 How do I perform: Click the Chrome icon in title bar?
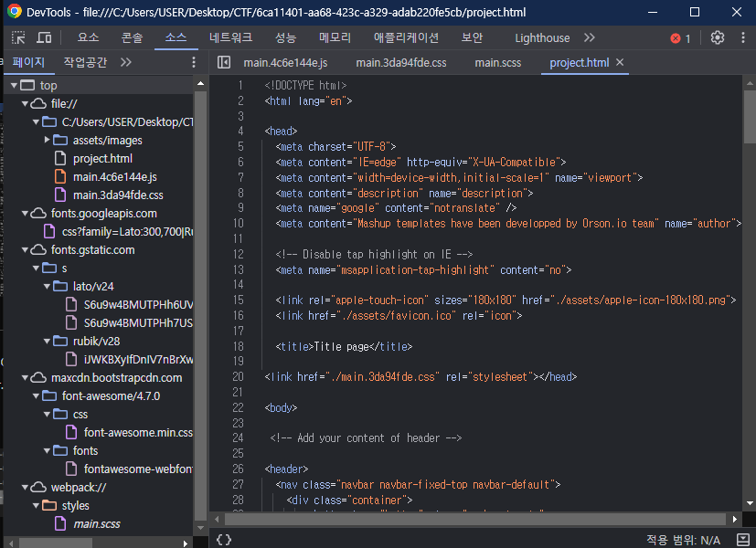click(x=15, y=12)
